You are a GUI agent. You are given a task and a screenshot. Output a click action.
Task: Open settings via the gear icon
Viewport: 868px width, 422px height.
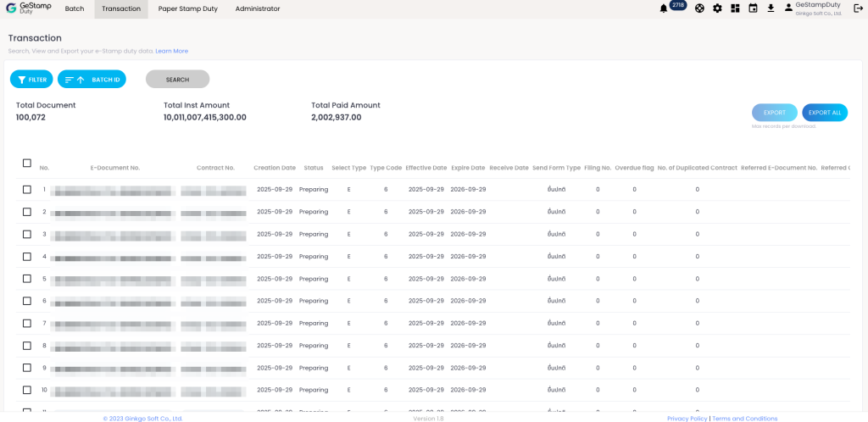point(717,8)
